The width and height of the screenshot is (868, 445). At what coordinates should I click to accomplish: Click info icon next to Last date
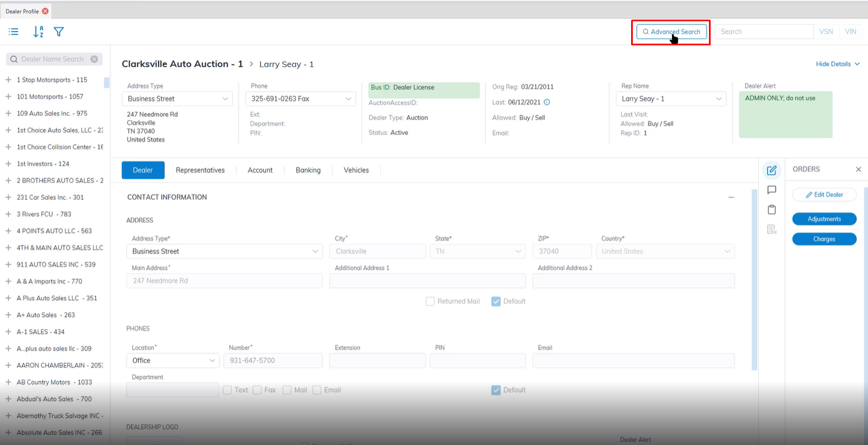click(547, 102)
